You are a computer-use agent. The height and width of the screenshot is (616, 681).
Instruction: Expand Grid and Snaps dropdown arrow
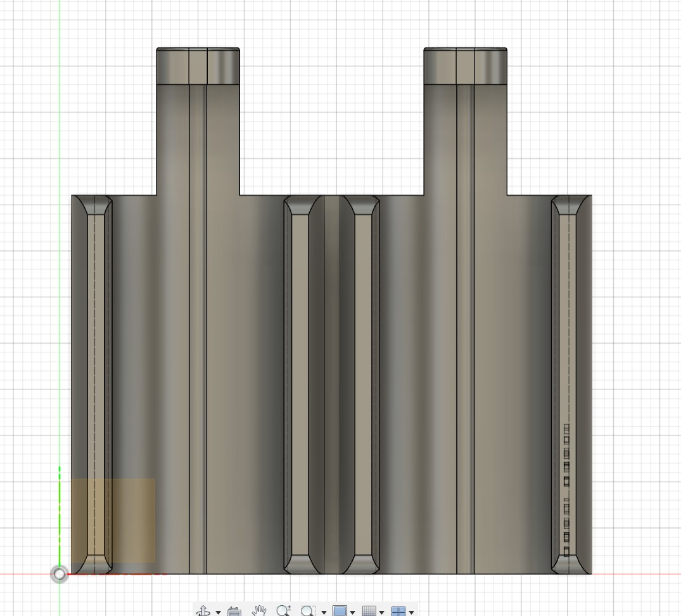[381, 612]
